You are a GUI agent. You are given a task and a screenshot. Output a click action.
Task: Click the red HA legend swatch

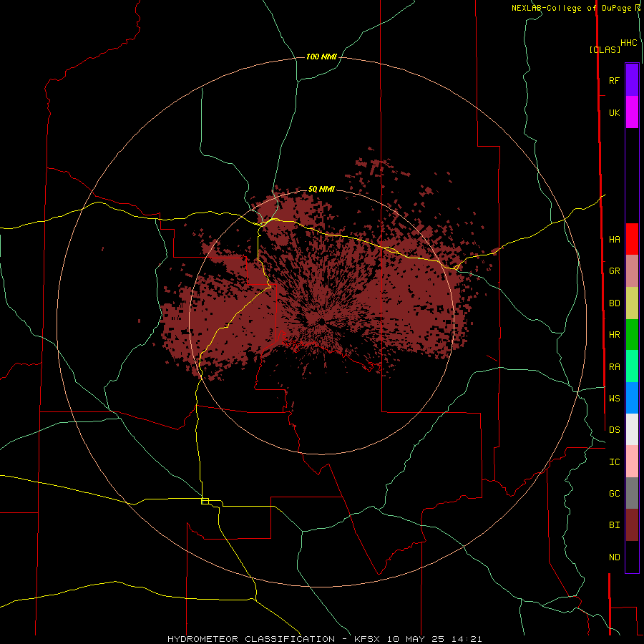point(632,239)
